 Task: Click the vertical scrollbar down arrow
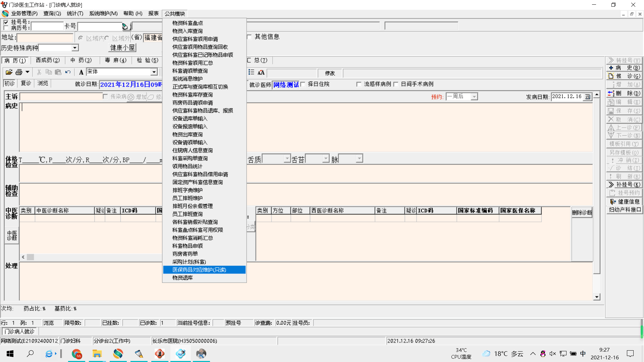tap(596, 297)
